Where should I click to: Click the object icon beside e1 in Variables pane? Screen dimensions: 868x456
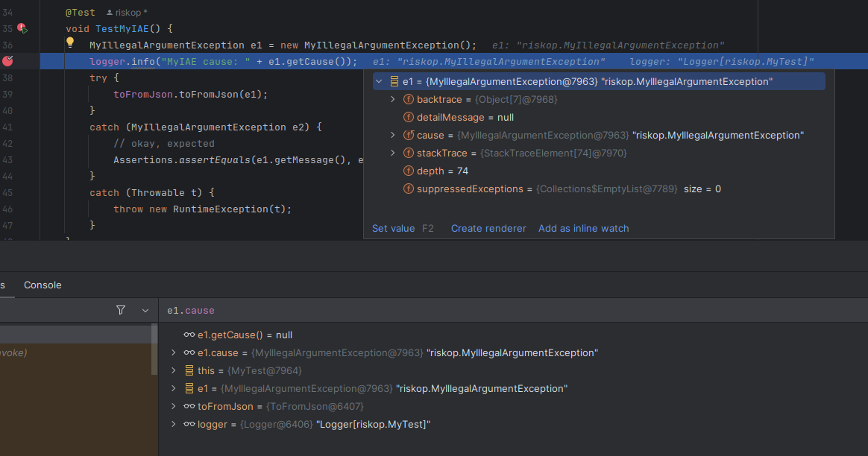[x=189, y=388]
